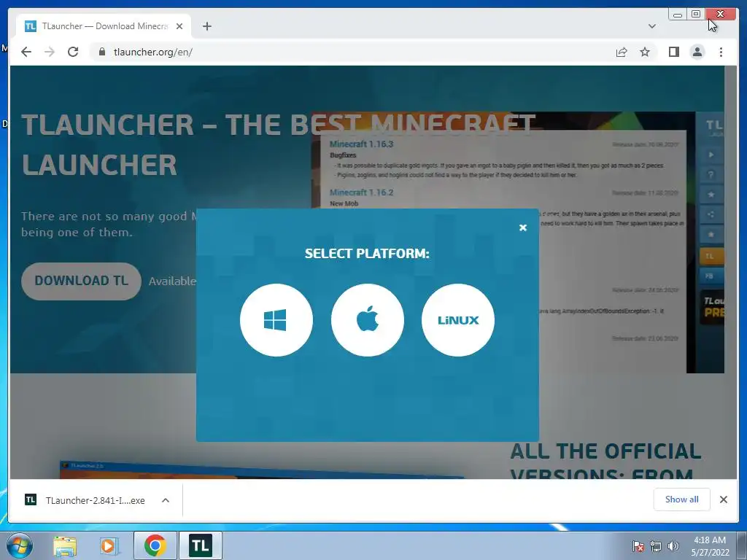Open the tab search dropdown arrow
Screen dimensions: 747x560
(651, 26)
